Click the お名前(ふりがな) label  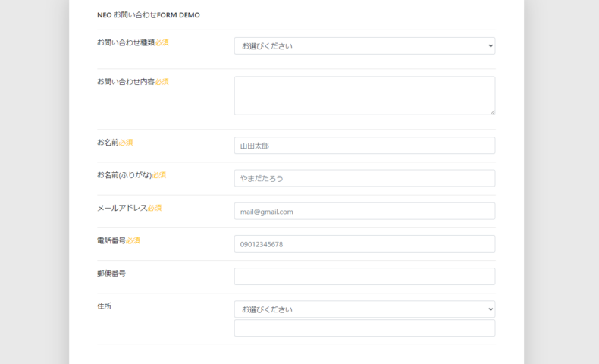124,175
